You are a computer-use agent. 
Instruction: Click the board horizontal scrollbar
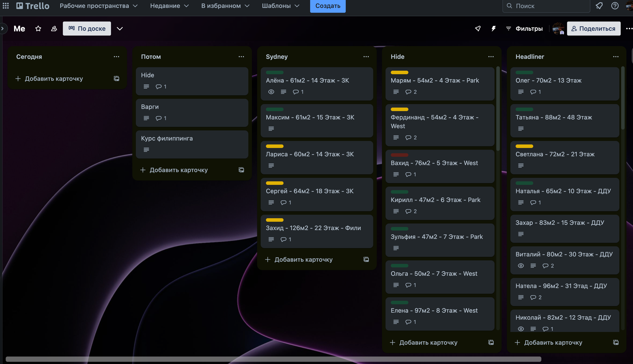click(273, 359)
